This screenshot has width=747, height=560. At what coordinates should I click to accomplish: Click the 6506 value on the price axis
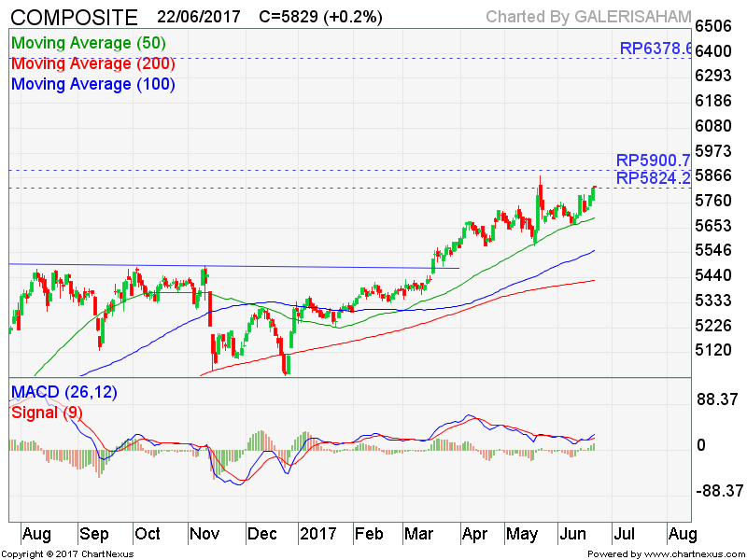point(714,25)
